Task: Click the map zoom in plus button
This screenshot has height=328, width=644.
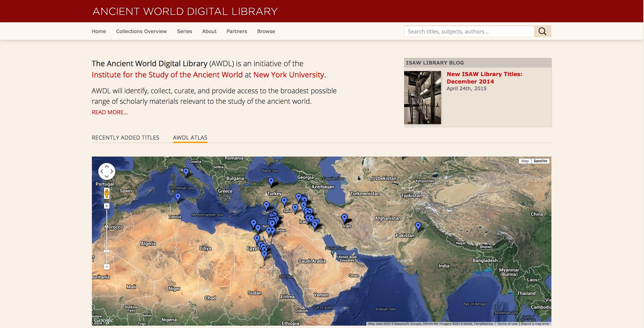Action: pyautogui.click(x=107, y=206)
